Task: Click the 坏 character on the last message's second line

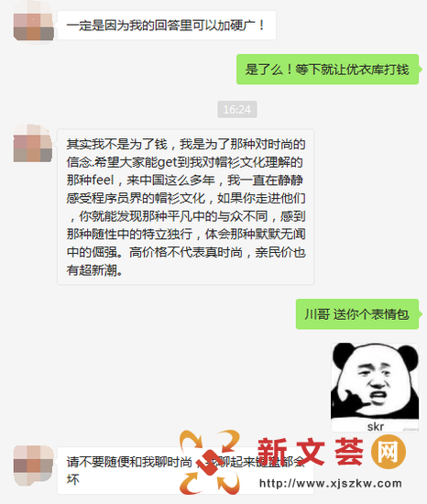Action: [x=73, y=479]
